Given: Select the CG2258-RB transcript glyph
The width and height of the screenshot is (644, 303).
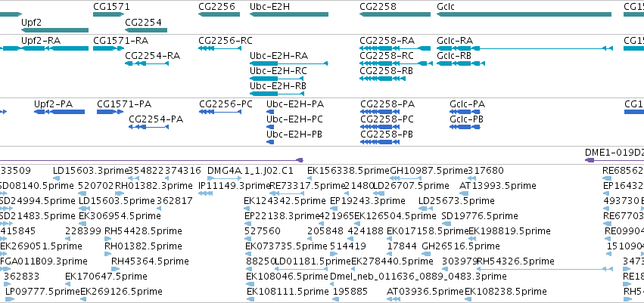Looking at the screenshot, I should [x=382, y=79].
